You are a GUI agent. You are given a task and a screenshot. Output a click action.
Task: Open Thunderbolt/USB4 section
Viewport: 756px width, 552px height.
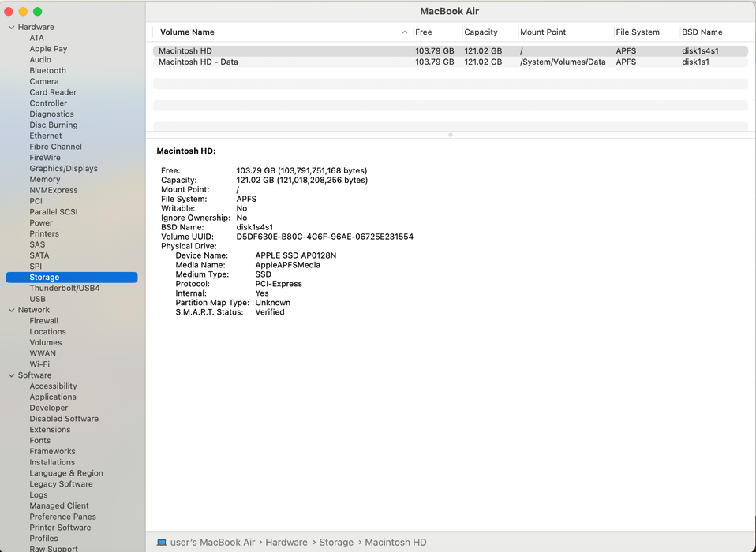tap(65, 288)
